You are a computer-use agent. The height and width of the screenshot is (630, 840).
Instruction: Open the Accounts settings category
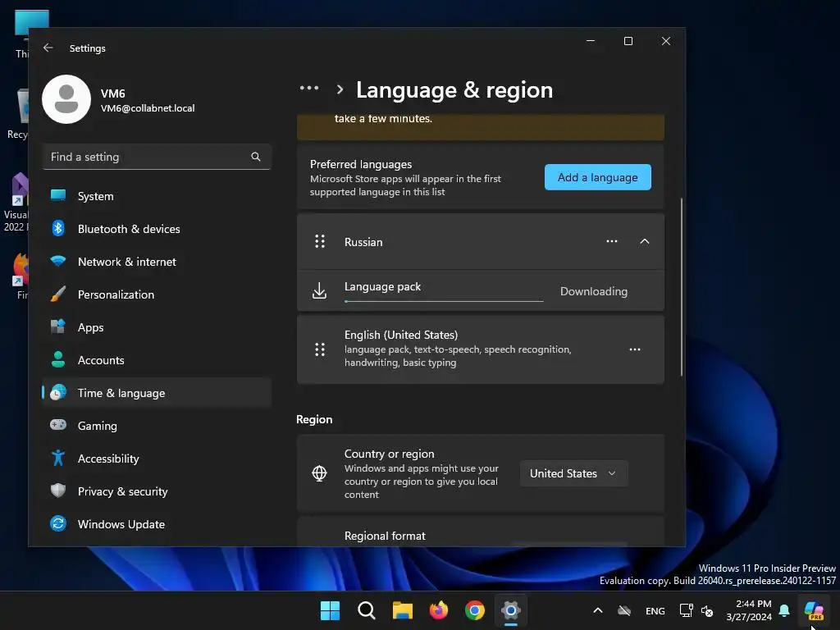click(x=157, y=360)
